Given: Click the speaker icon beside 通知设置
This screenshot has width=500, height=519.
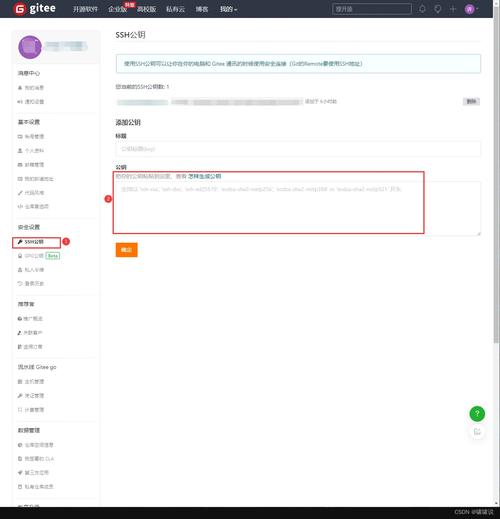Looking at the screenshot, I should tap(20, 102).
